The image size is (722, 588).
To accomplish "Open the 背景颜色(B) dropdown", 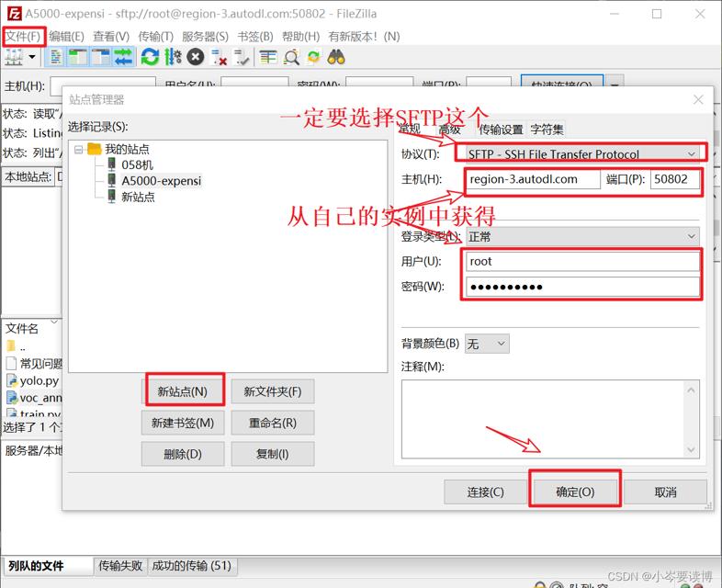I will [x=487, y=344].
